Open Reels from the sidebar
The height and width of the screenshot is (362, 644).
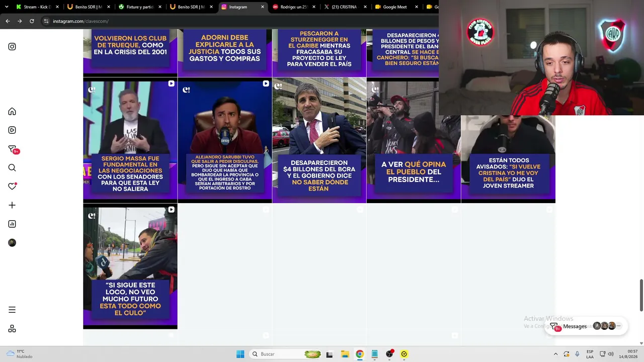coord(12,130)
